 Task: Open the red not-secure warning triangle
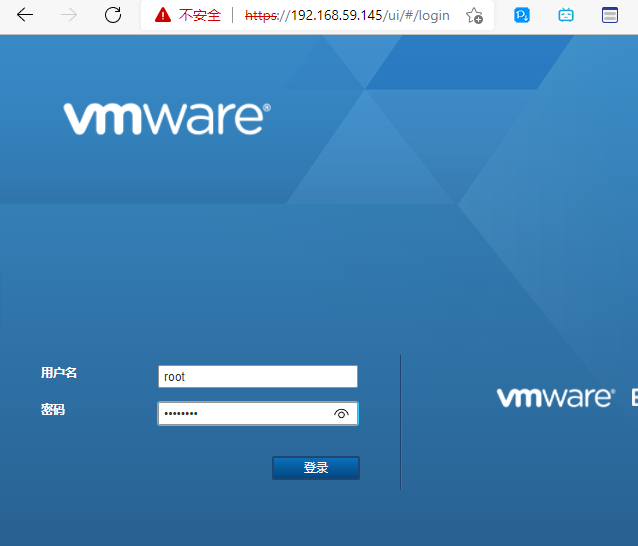pyautogui.click(x=163, y=15)
